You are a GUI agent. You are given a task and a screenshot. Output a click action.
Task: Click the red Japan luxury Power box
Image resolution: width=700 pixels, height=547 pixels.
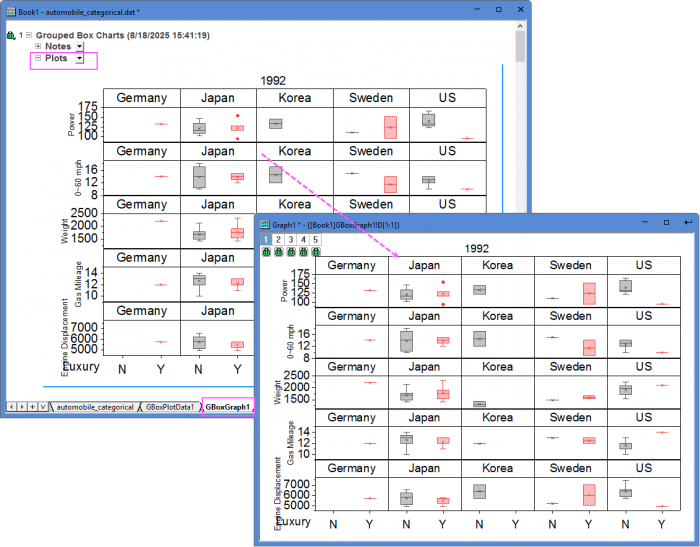click(237, 128)
